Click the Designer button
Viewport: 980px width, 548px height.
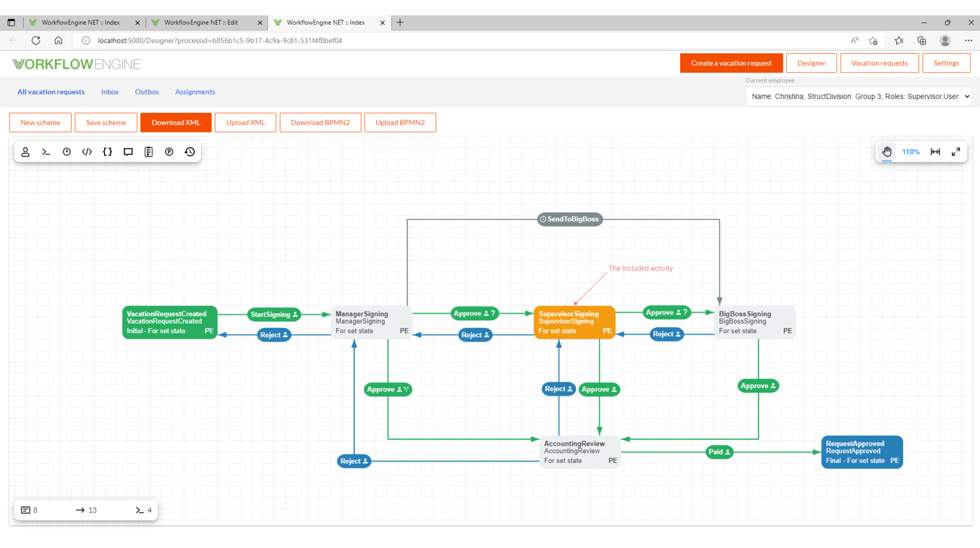coord(811,63)
